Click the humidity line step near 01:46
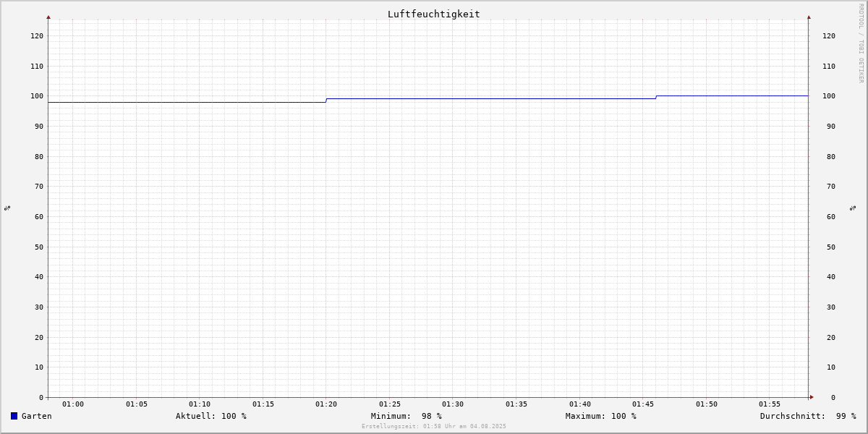The width and height of the screenshot is (868, 434). pyautogui.click(x=656, y=97)
